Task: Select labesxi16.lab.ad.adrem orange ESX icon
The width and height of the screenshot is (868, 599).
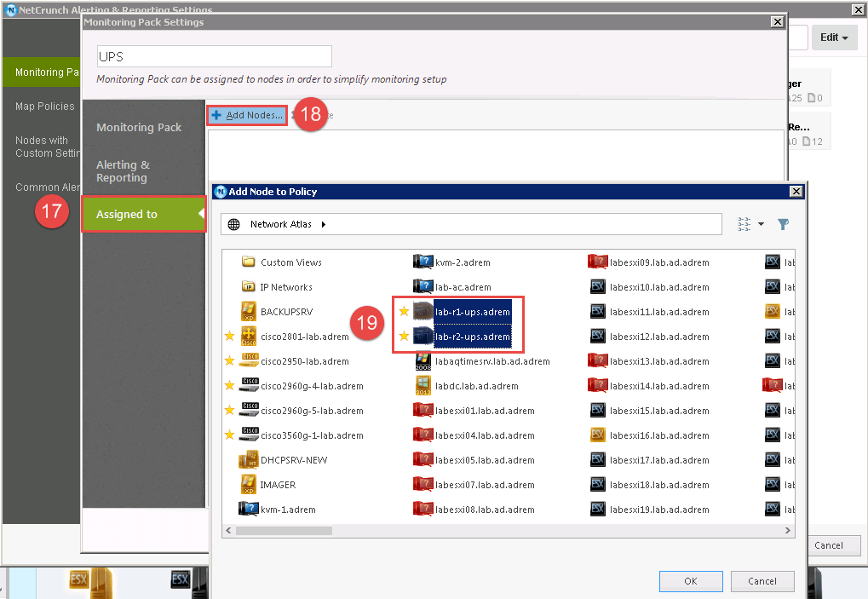Action: coord(598,435)
